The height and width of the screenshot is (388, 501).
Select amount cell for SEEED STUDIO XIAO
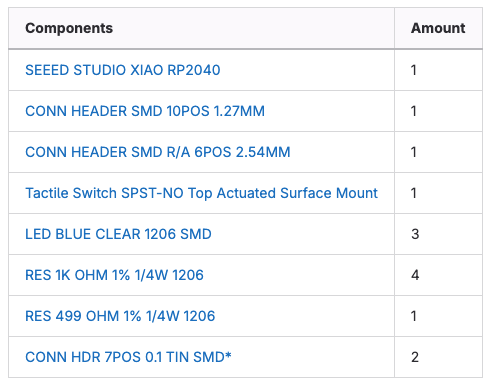point(438,70)
